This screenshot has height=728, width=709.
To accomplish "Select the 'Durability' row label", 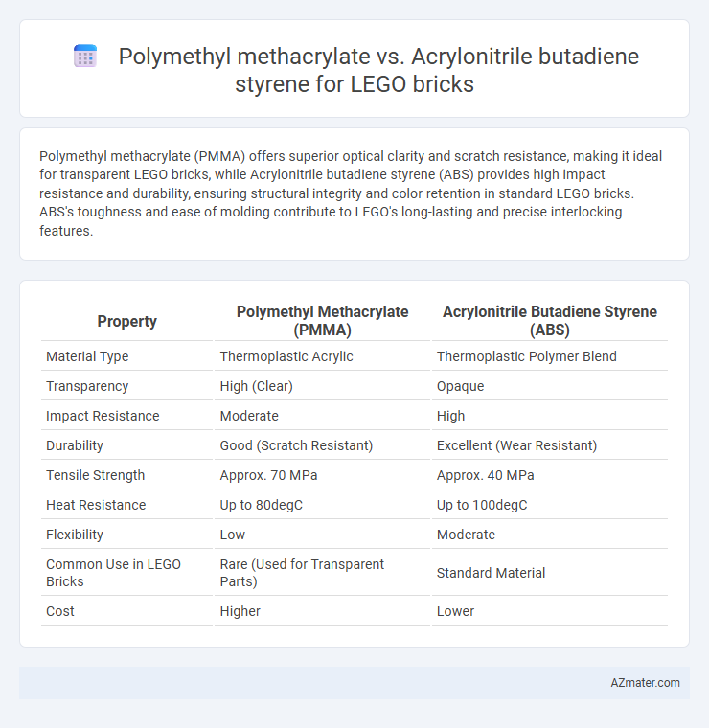I will coord(75,445).
